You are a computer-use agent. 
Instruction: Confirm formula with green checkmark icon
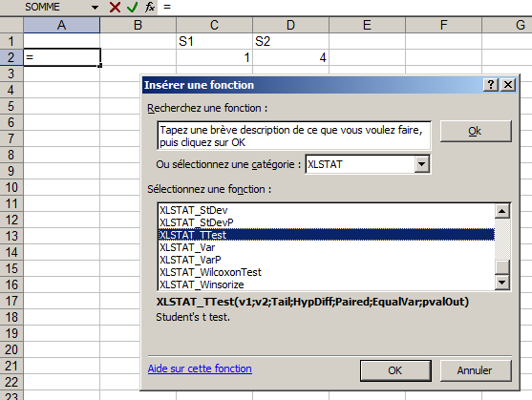(132, 7)
